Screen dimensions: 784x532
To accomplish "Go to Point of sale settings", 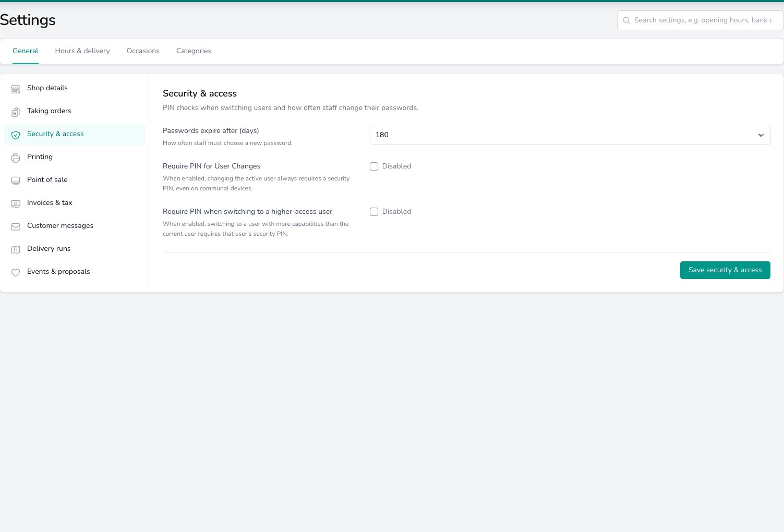I will click(x=75, y=180).
